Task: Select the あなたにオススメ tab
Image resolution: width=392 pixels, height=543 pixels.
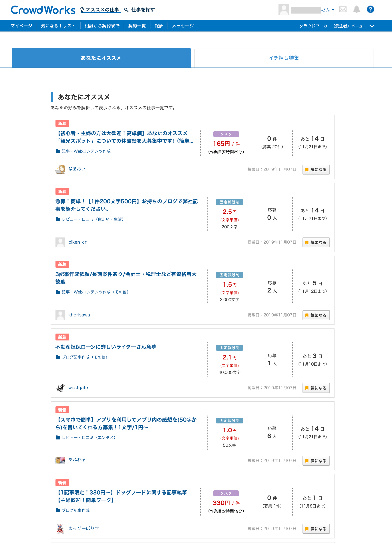Action: [x=101, y=58]
